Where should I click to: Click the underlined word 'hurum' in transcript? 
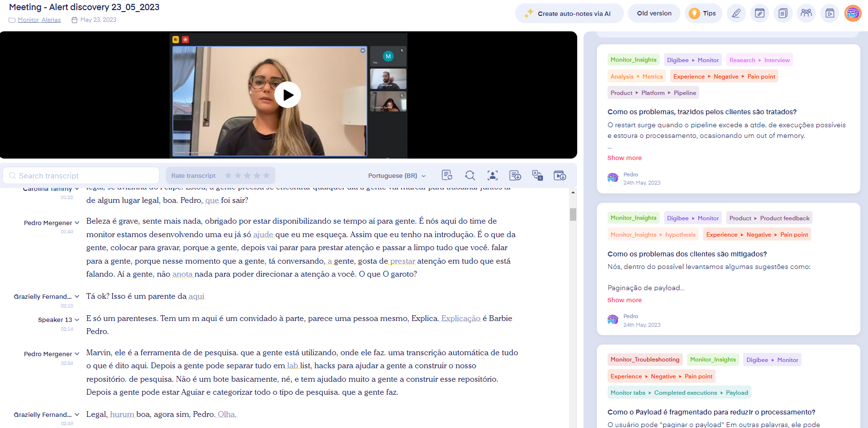tap(122, 415)
